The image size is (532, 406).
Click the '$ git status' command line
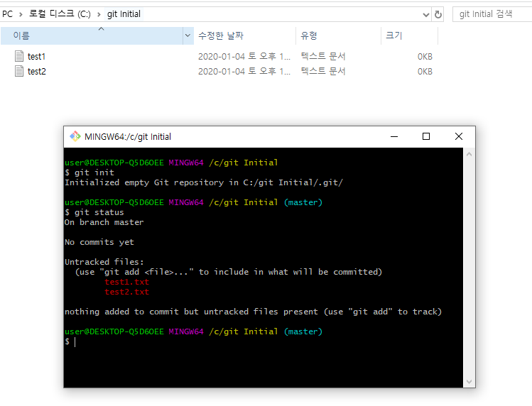pyautogui.click(x=94, y=212)
